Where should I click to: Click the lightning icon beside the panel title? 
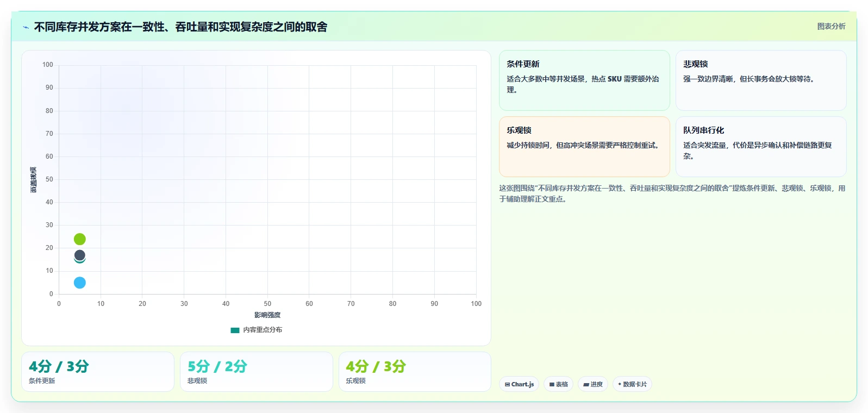pos(26,27)
